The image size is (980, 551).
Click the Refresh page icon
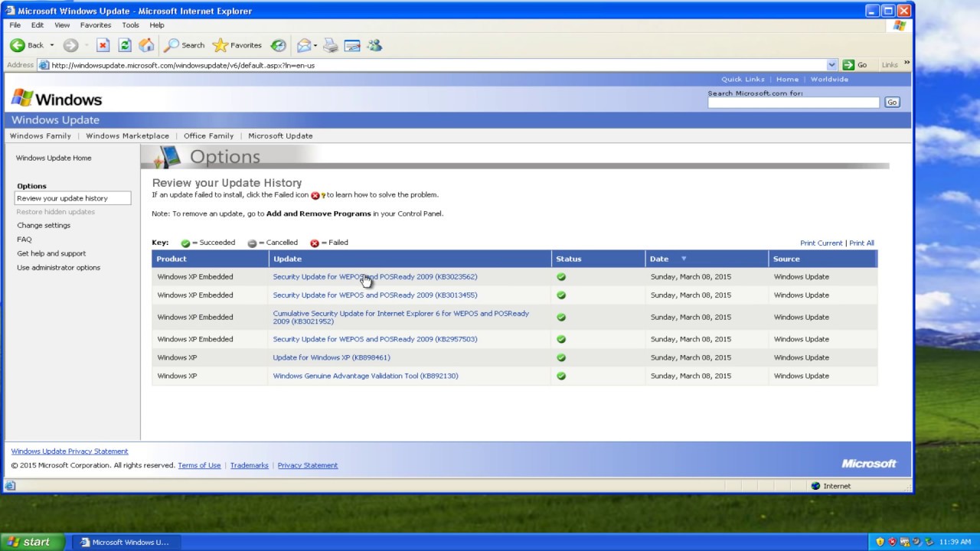(125, 45)
